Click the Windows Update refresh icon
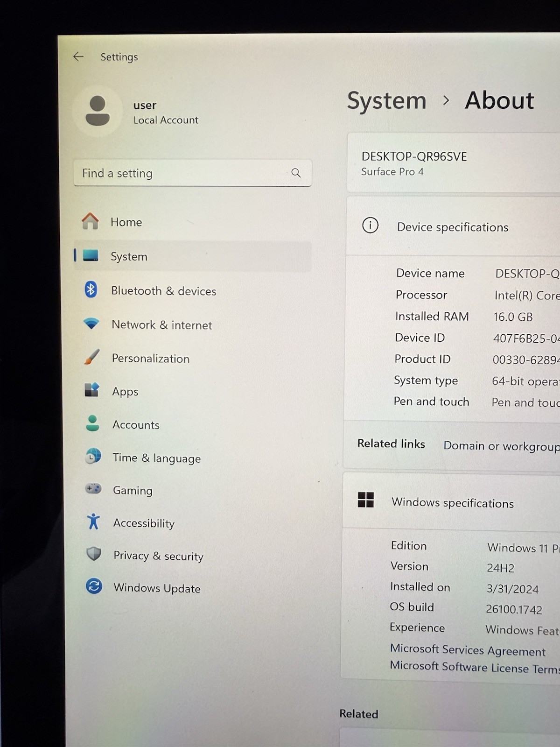This screenshot has height=747, width=560. click(x=94, y=586)
